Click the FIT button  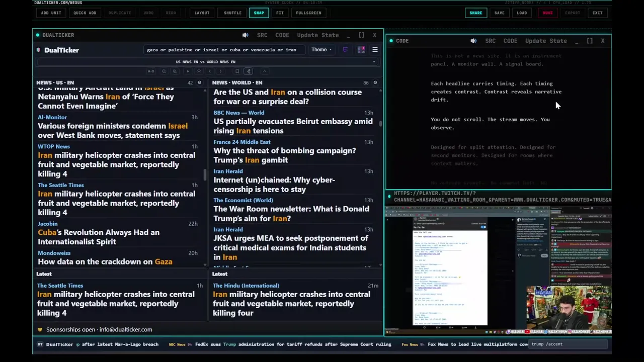(280, 13)
